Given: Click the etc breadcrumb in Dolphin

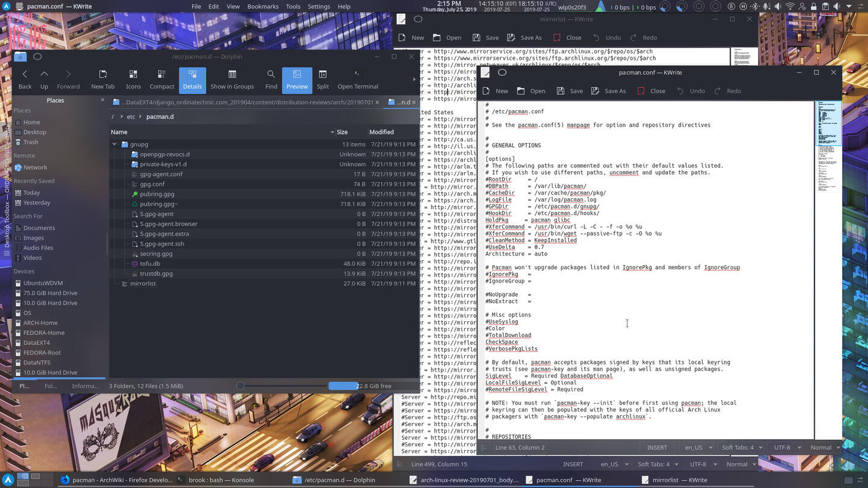Looking at the screenshot, I should tap(131, 117).
